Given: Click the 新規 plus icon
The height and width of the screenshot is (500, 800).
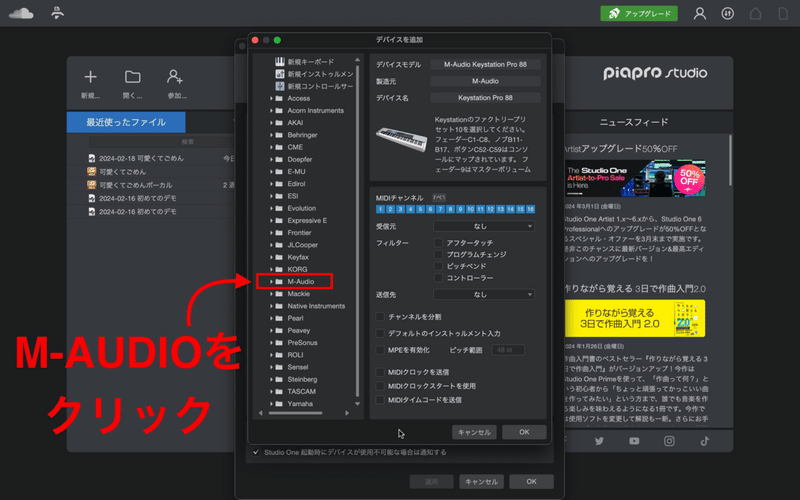Looking at the screenshot, I should pyautogui.click(x=90, y=77).
